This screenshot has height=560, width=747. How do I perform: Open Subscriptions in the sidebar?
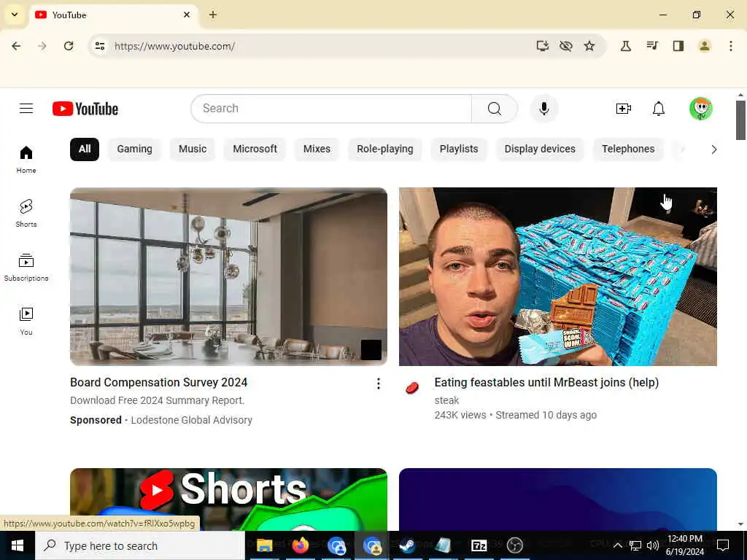pyautogui.click(x=26, y=267)
